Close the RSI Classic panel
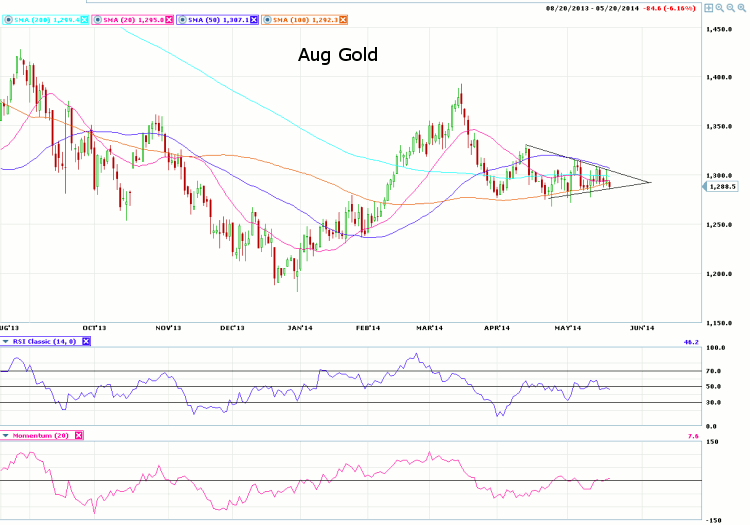Screen dimensions: 750x525 [86, 342]
